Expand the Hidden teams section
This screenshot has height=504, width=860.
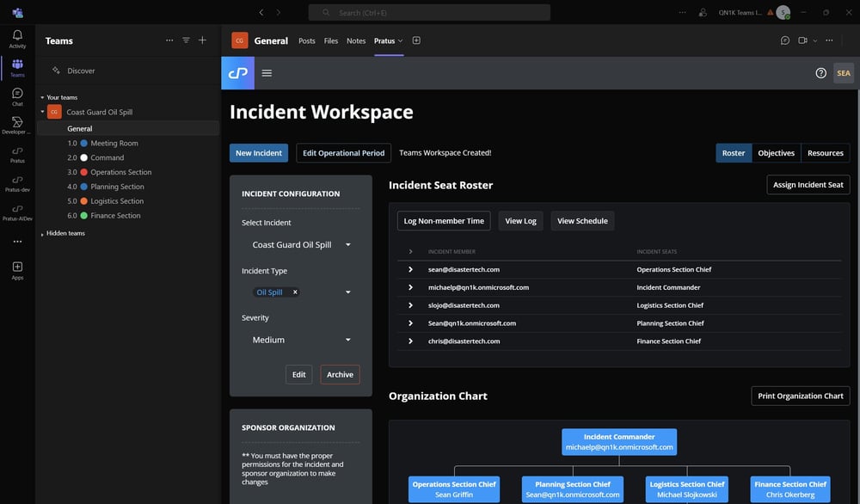[64, 233]
